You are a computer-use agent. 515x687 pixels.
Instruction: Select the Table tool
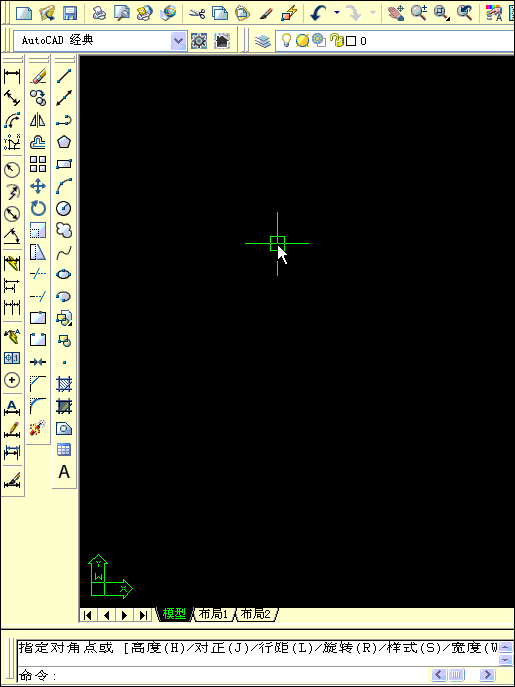pos(64,450)
